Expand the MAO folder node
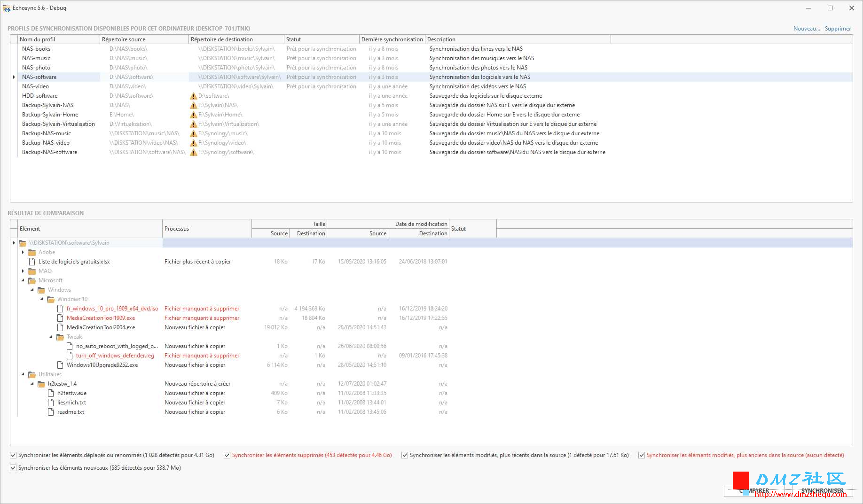Image resolution: width=863 pixels, height=504 pixels. click(x=23, y=271)
